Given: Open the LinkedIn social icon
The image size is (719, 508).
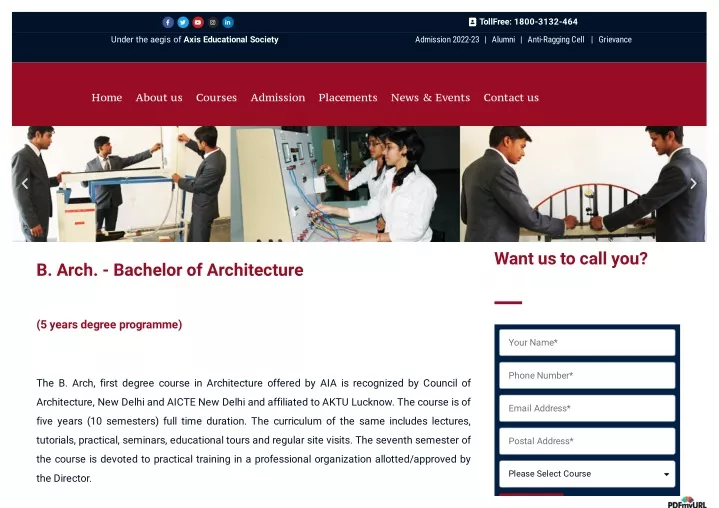Looking at the screenshot, I should pyautogui.click(x=228, y=22).
